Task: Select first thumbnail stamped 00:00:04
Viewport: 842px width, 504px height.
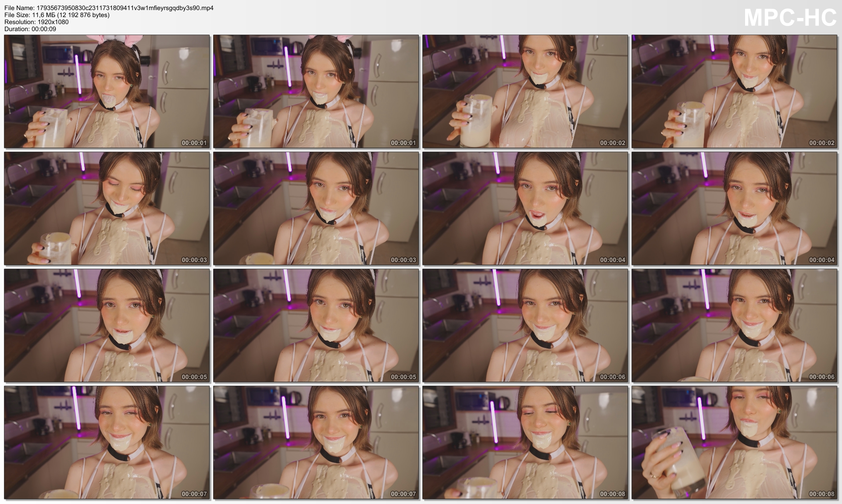Action: [x=525, y=209]
